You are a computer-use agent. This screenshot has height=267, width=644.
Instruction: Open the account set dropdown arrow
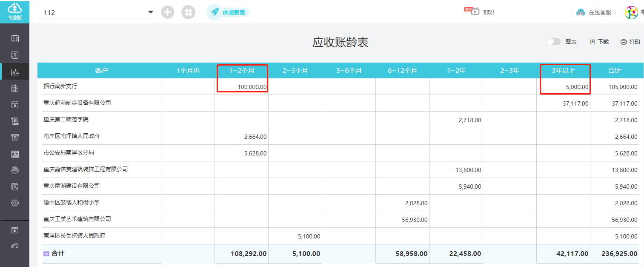[x=150, y=12]
